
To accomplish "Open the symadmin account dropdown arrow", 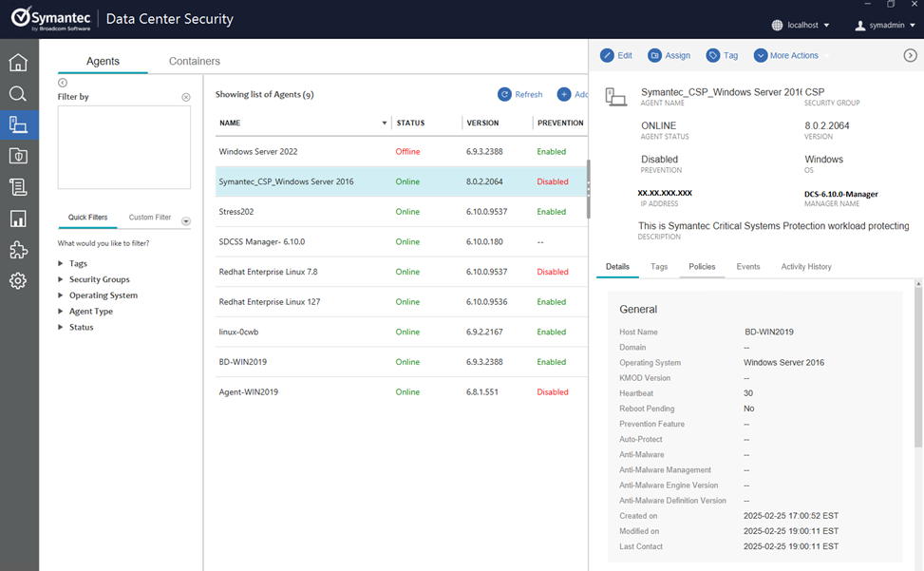I will [x=913, y=26].
